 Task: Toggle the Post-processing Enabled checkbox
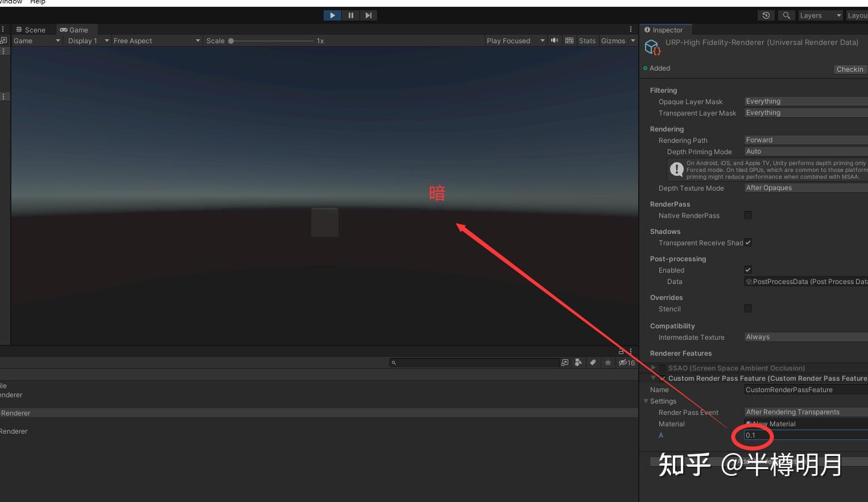point(748,270)
